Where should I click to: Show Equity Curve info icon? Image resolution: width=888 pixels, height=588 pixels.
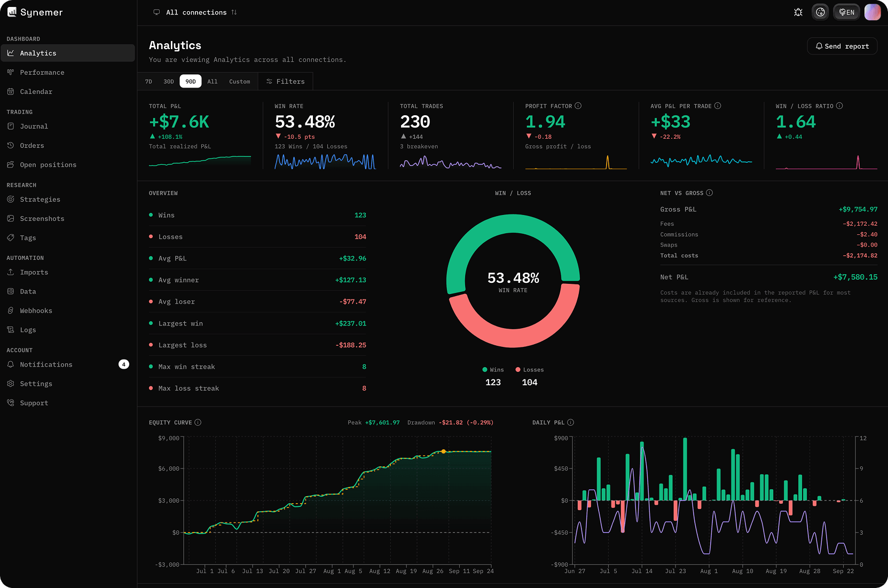click(198, 422)
